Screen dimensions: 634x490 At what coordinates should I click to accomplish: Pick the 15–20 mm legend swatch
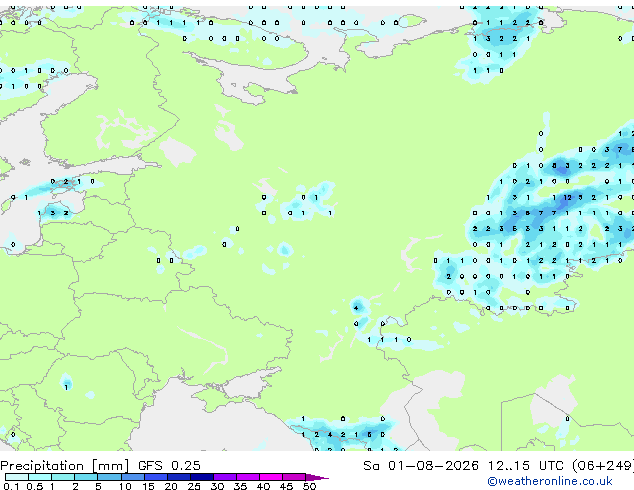(155, 477)
